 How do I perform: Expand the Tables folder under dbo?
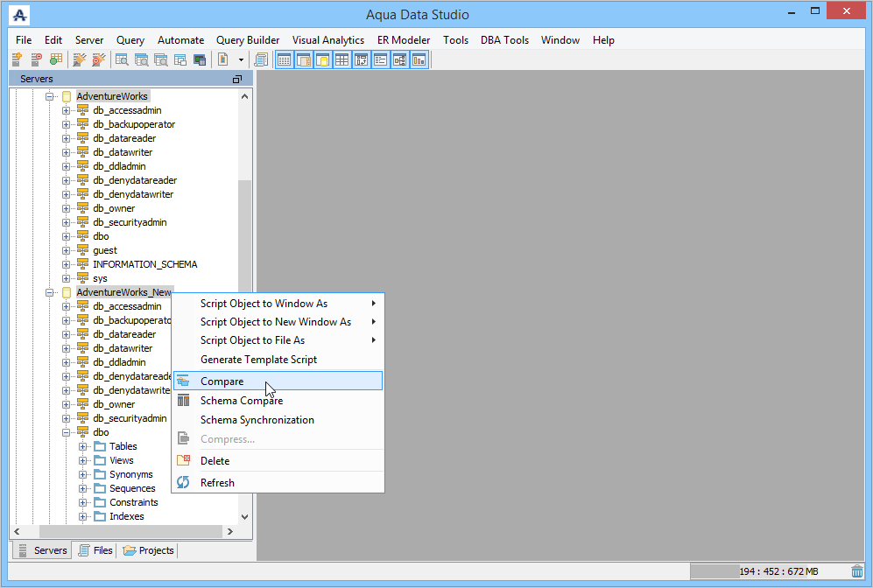(x=82, y=446)
